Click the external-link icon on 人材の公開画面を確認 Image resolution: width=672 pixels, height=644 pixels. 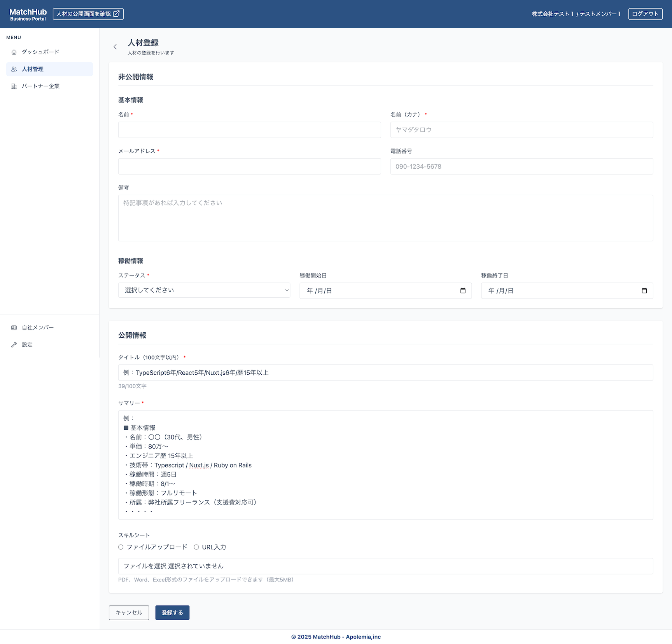pos(116,13)
